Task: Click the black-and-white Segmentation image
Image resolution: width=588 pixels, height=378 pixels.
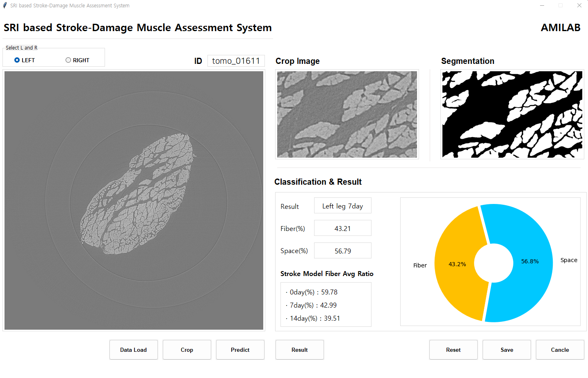Action: [512, 114]
